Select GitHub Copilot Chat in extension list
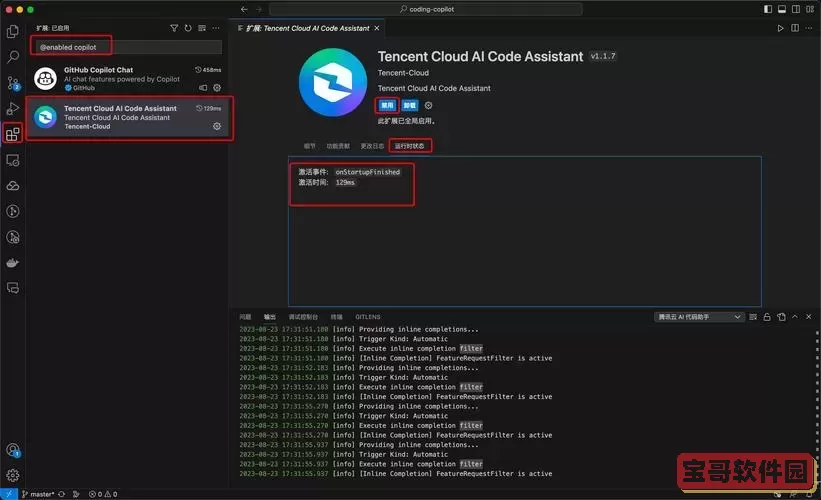821x500 pixels. pos(127,78)
